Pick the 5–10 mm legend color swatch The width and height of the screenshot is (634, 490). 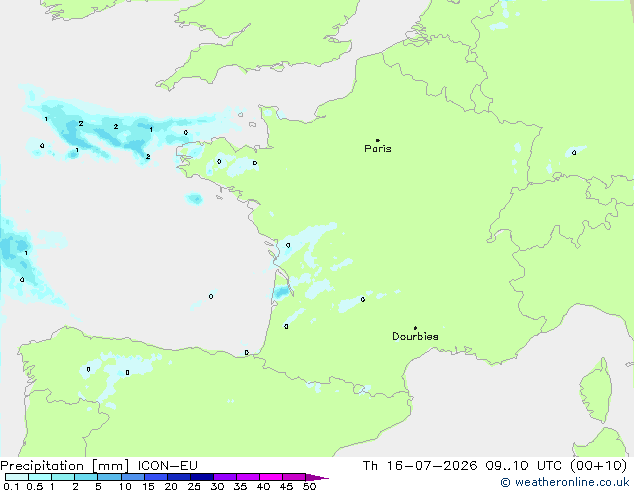[x=109, y=477]
